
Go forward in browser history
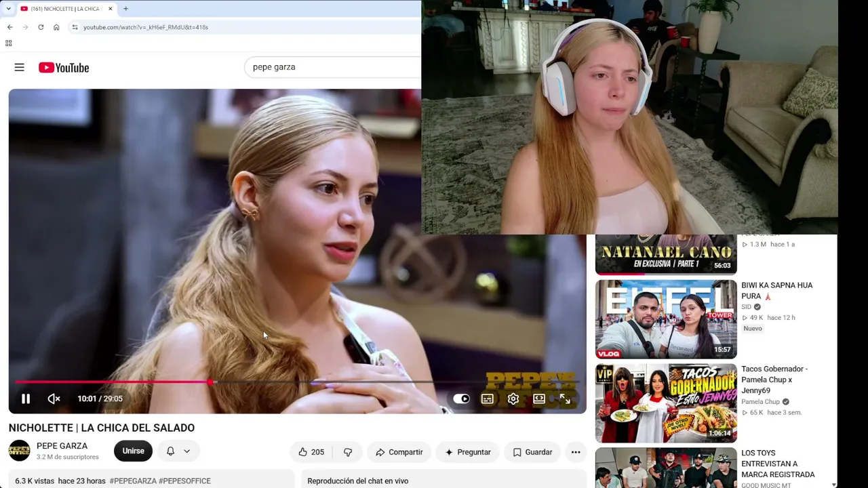pos(25,27)
